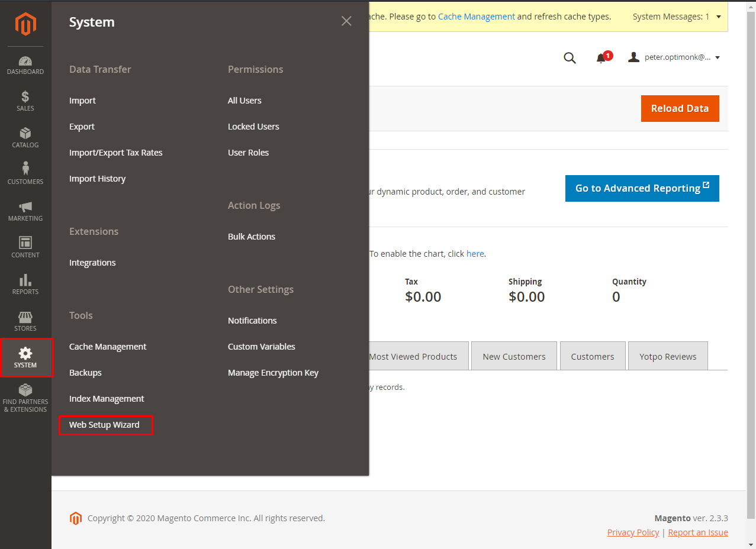
Task: Click Import under Data Transfer
Action: (x=82, y=101)
